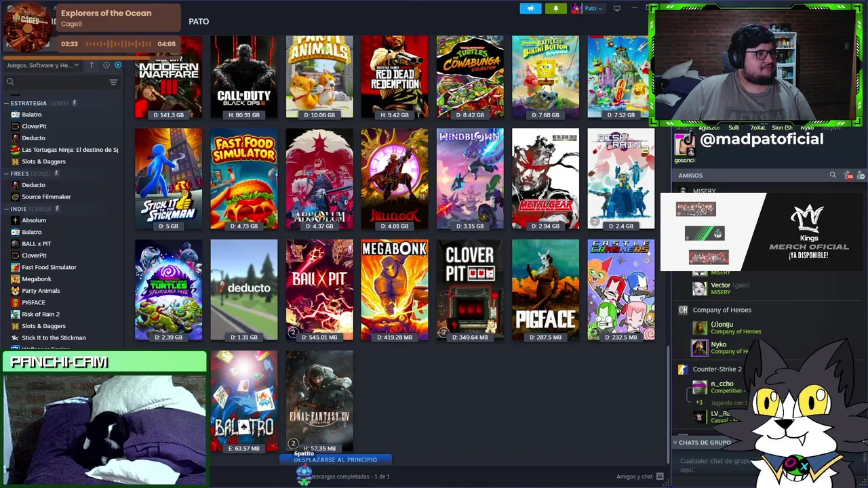Open the Metal Gear Solid cover
Viewport: 868px width, 488px height.
pyautogui.click(x=545, y=179)
